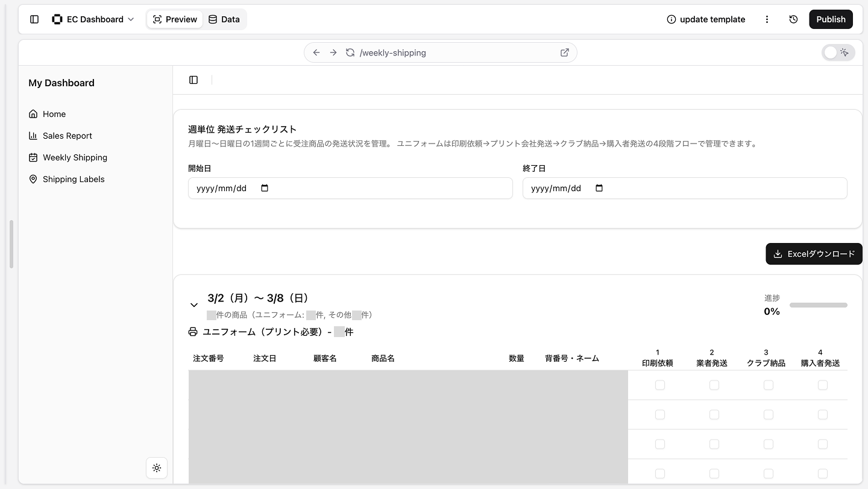Collapse the left sidebar panel
868x489 pixels.
34,19
